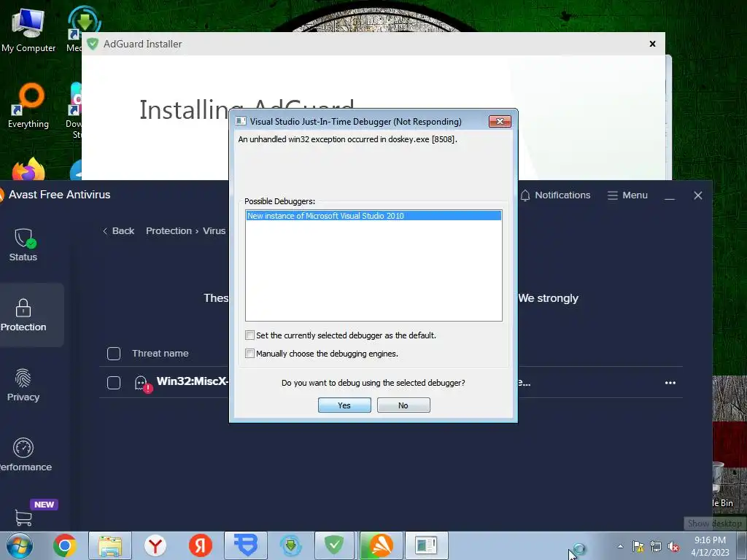Viewport: 747px width, 560px height.
Task: Go Back in Avast Antivirus
Action: pos(119,231)
